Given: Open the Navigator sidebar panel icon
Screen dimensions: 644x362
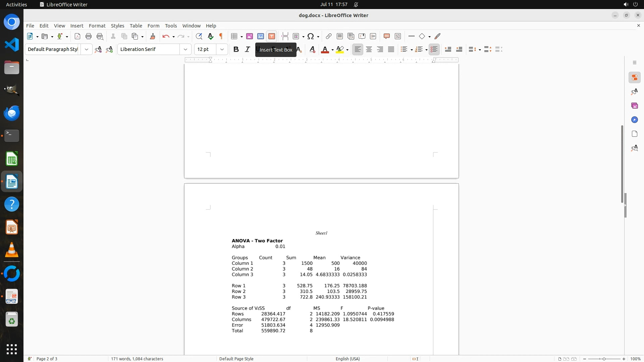Looking at the screenshot, I should pos(634,120).
